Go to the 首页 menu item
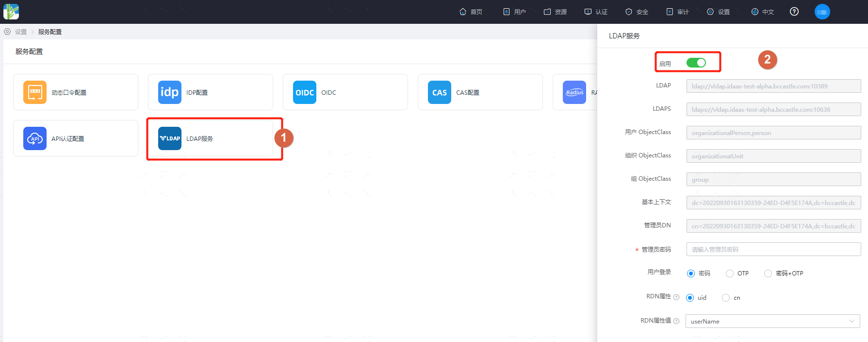868x342 pixels. (x=471, y=12)
